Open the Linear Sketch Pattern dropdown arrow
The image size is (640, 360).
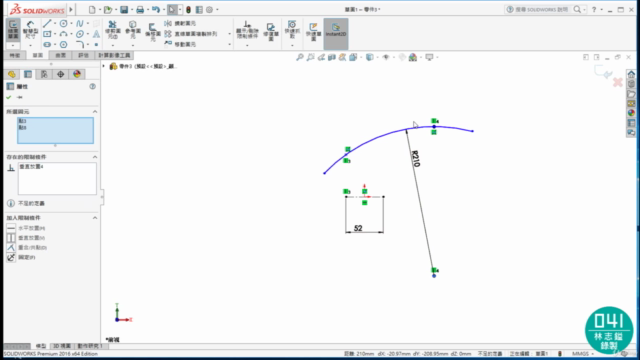pos(229,34)
